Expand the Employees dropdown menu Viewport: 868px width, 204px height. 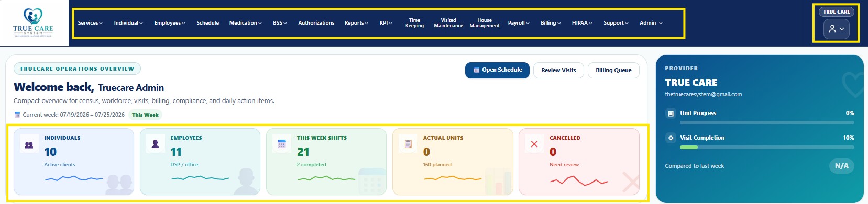click(x=170, y=23)
